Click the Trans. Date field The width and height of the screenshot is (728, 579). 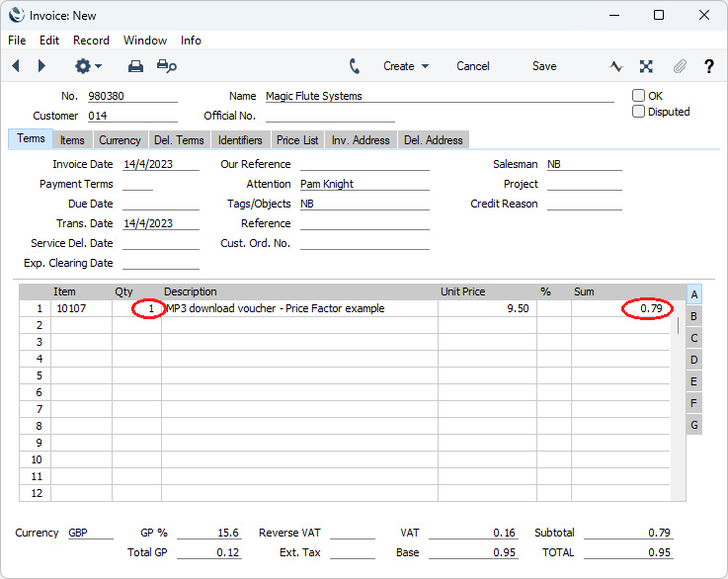click(161, 223)
